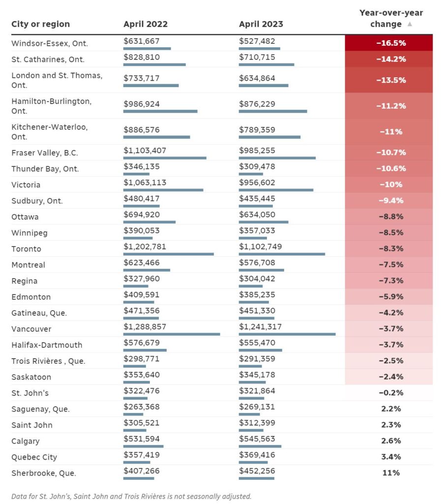
Task: Select the Windsor-Essex, Ont. row label
Action: coord(50,43)
